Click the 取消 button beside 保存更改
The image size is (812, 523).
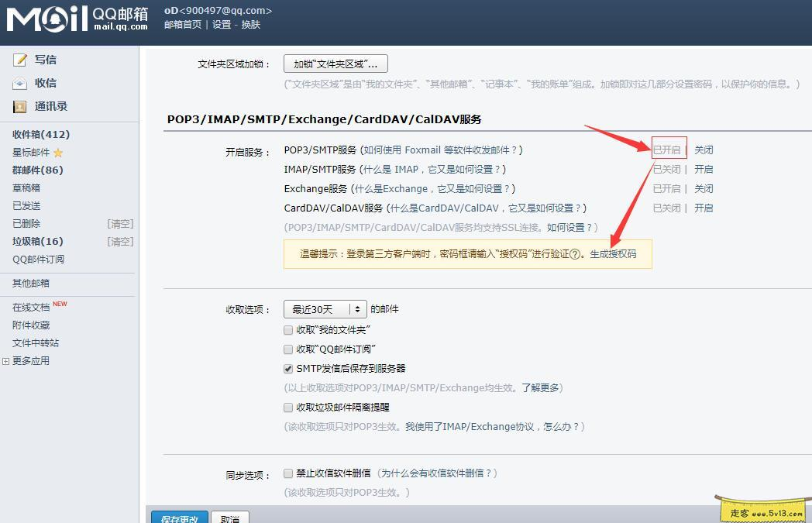point(229,518)
